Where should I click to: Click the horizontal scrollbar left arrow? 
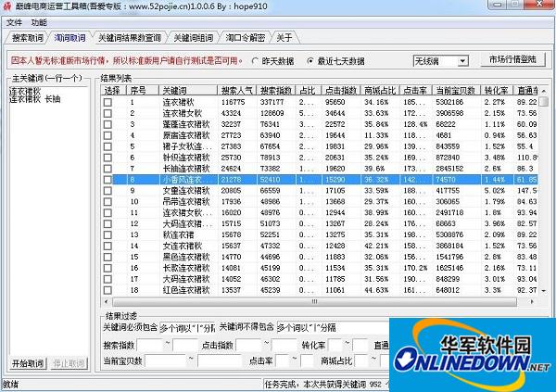pyautogui.click(x=107, y=301)
